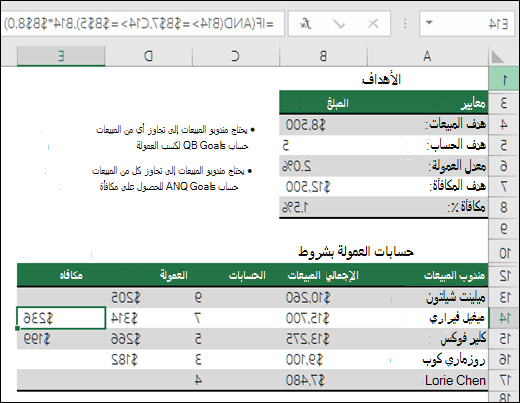Click the formula bar with IF(AND formula

coord(143,23)
